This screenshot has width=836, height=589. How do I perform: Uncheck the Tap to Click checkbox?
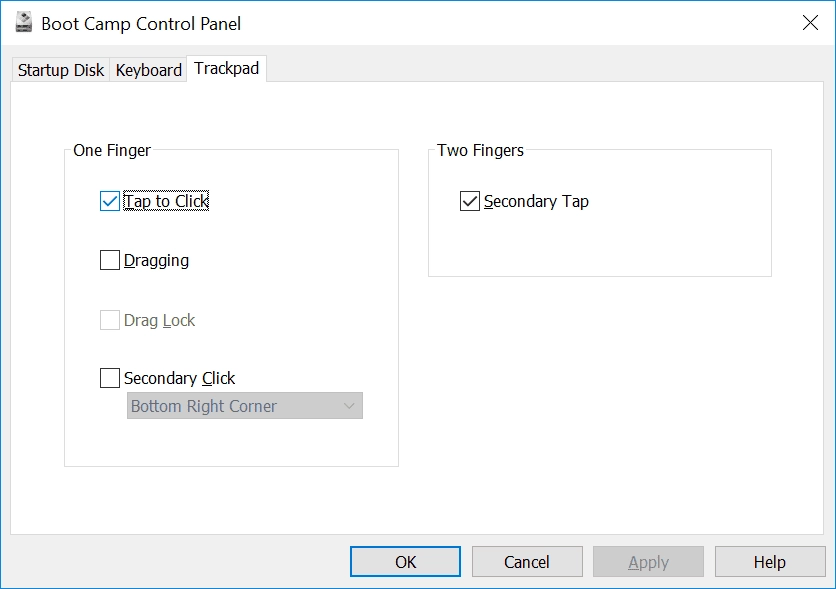coord(110,201)
